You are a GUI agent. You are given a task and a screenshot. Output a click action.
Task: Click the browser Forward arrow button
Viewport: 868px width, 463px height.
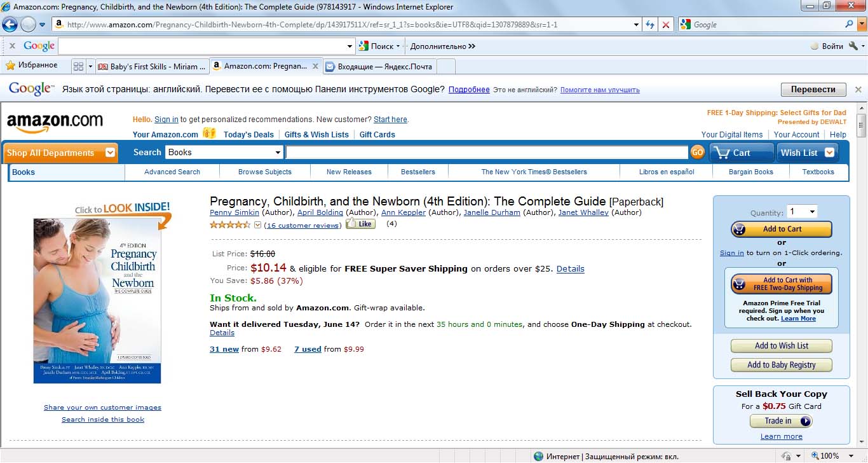[28, 25]
